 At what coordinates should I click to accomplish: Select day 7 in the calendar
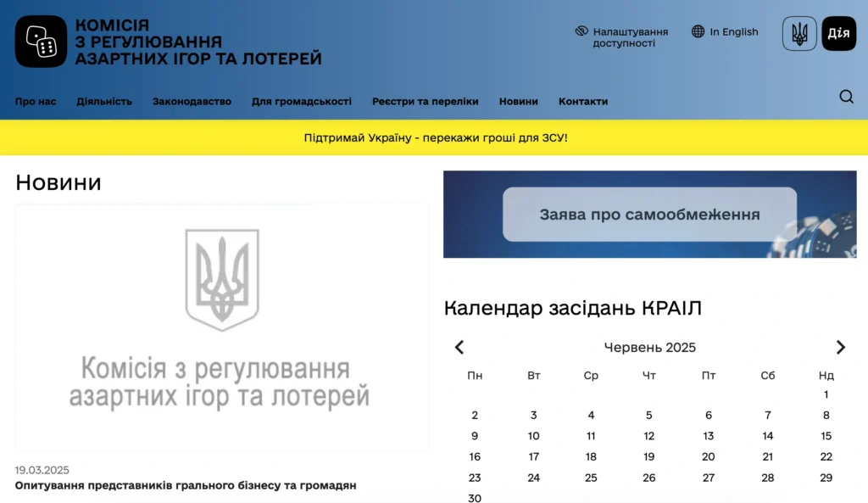767,416
